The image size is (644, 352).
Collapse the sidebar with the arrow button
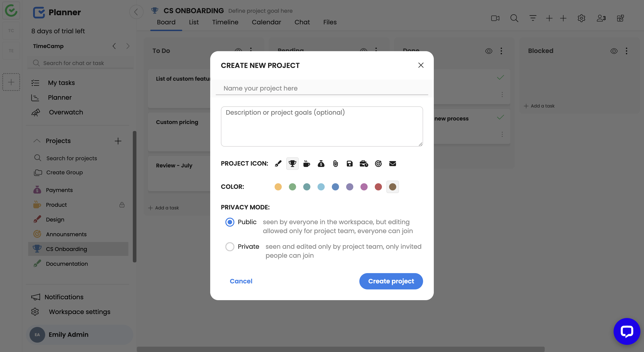(136, 12)
